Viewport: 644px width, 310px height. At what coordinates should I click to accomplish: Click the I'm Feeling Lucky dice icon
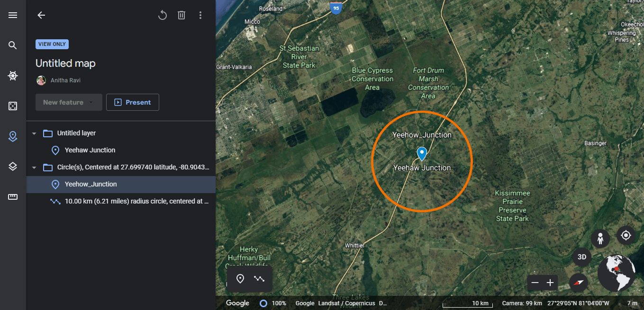13,106
